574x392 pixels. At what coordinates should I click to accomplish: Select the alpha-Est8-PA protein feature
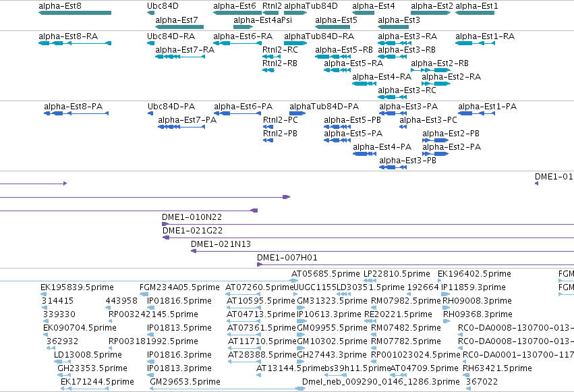pos(76,113)
